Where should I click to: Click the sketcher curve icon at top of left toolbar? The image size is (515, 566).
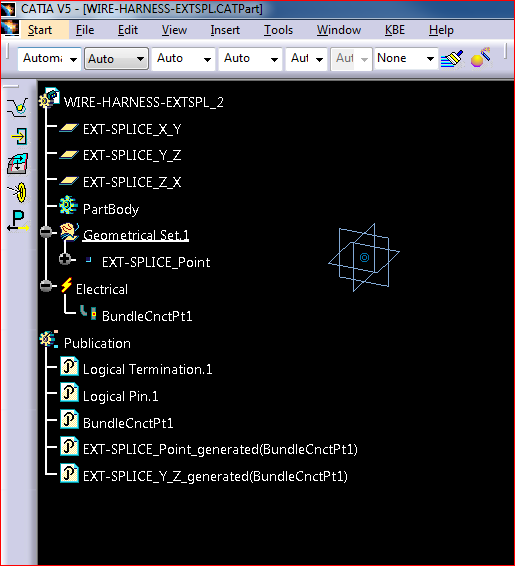pyautogui.click(x=17, y=108)
